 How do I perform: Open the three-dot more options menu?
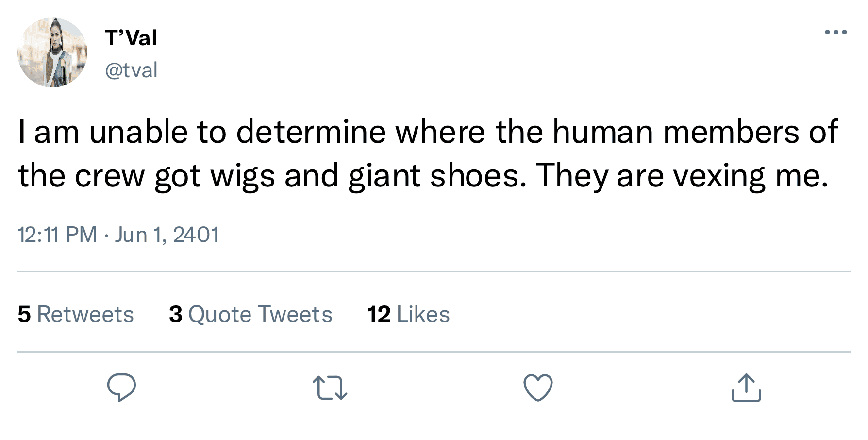(x=835, y=32)
